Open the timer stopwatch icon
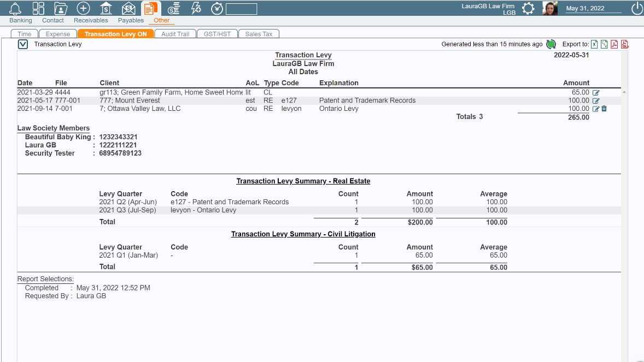This screenshot has width=644, height=362. click(216, 8)
